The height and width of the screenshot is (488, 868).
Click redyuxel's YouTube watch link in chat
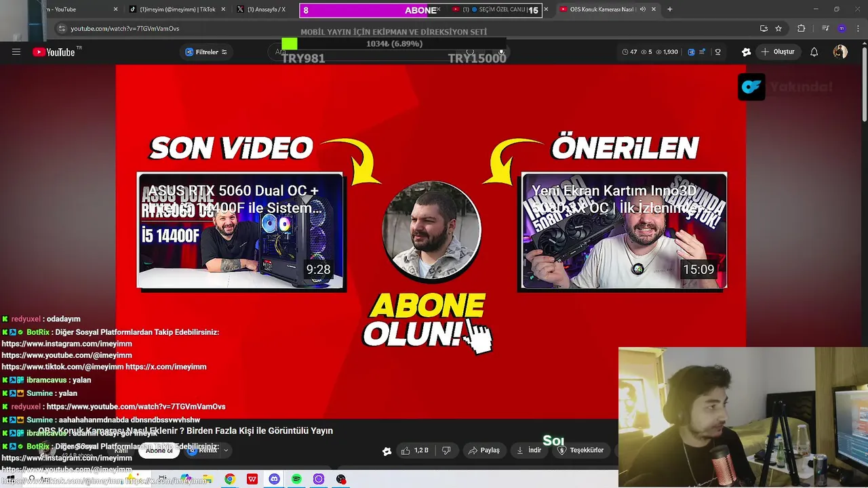136,407
